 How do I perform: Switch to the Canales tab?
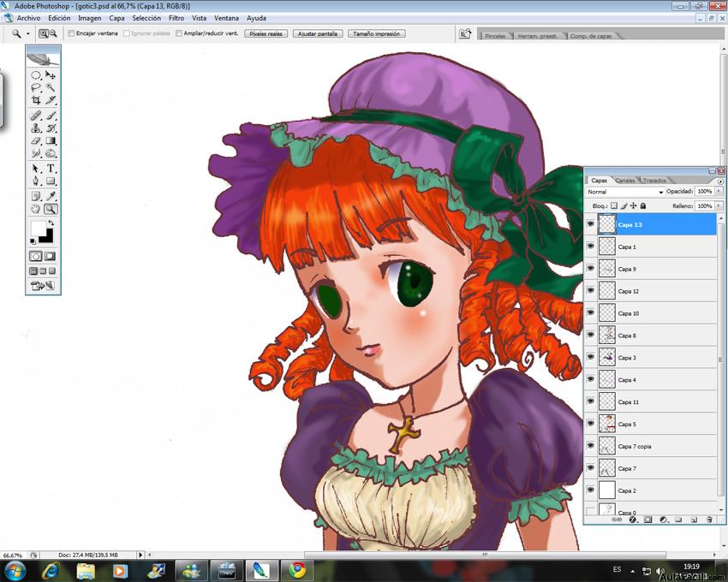click(x=625, y=181)
